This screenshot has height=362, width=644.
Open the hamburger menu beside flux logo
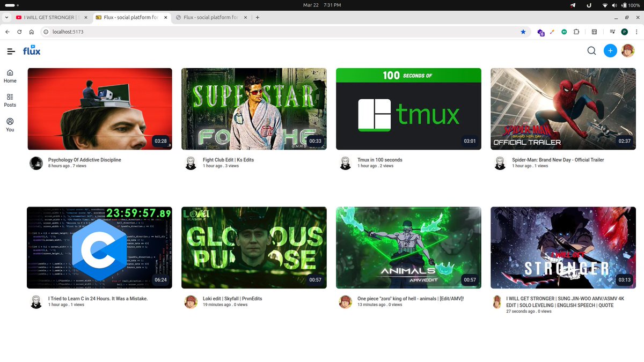pyautogui.click(x=11, y=51)
